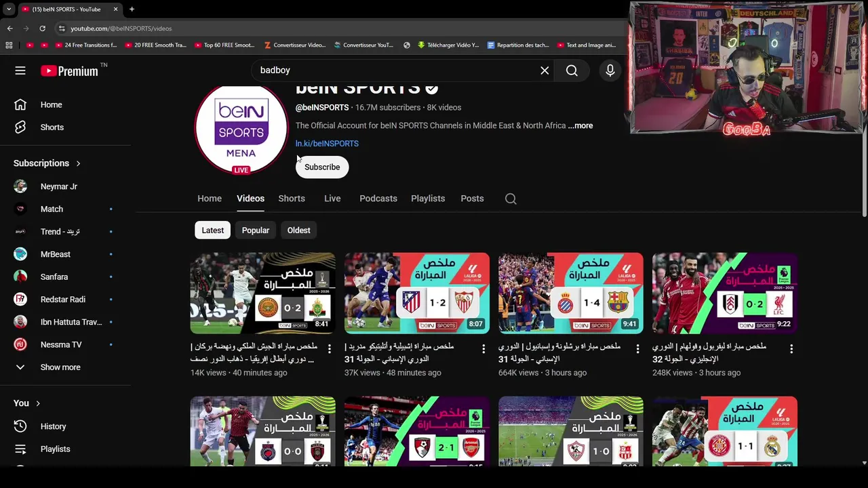
Task: Open Trend subscription channel
Action: point(61,232)
